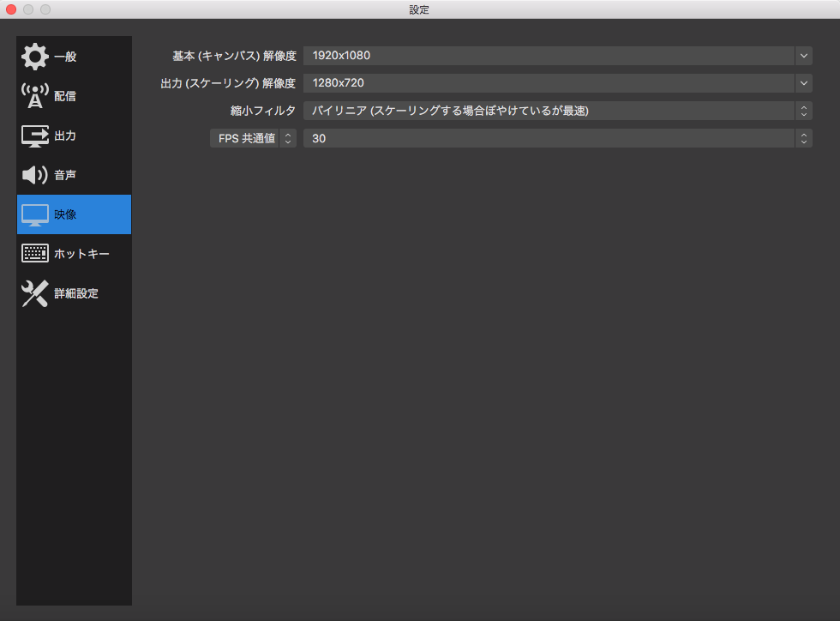Open the 基本 (キャンバス) 解像度 dropdown
840x621 pixels.
(x=804, y=55)
